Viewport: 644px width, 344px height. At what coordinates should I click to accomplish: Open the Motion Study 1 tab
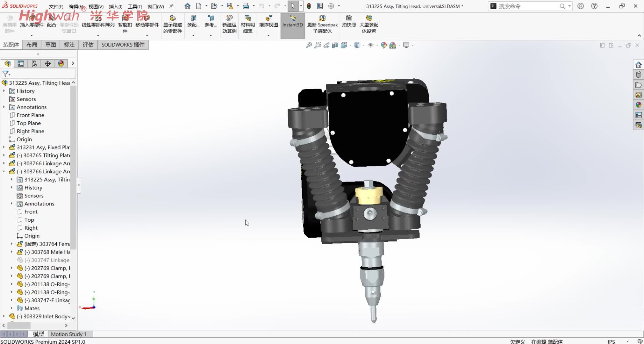click(x=69, y=334)
